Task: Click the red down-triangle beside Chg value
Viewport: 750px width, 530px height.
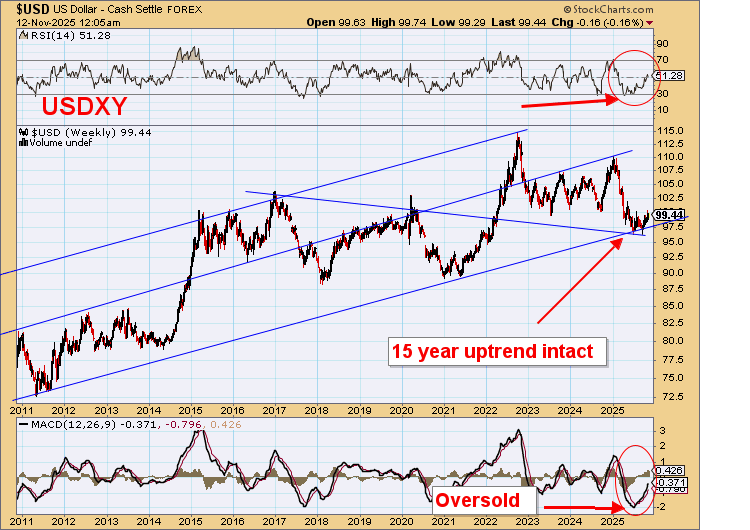Action: click(650, 21)
